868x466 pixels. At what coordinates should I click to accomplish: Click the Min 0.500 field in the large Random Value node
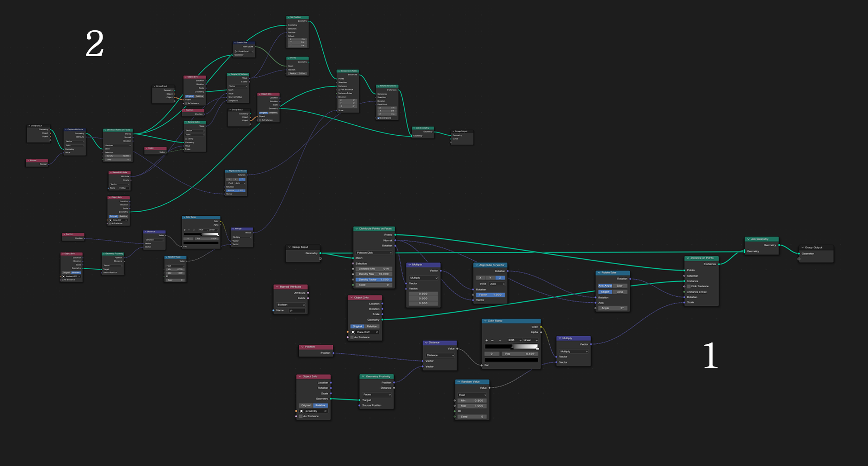pos(472,400)
